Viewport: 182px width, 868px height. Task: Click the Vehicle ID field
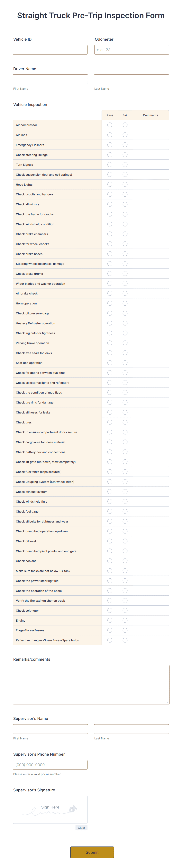coord(50,49)
